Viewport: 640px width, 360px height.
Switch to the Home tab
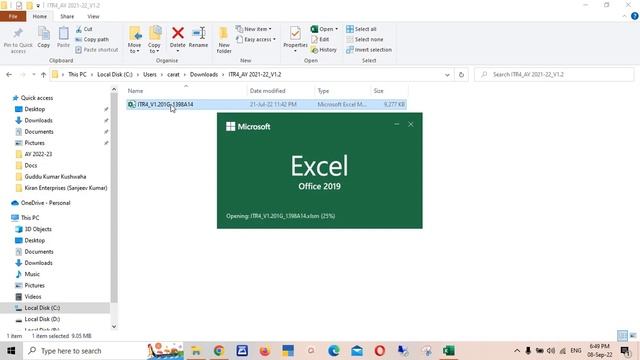(40, 16)
